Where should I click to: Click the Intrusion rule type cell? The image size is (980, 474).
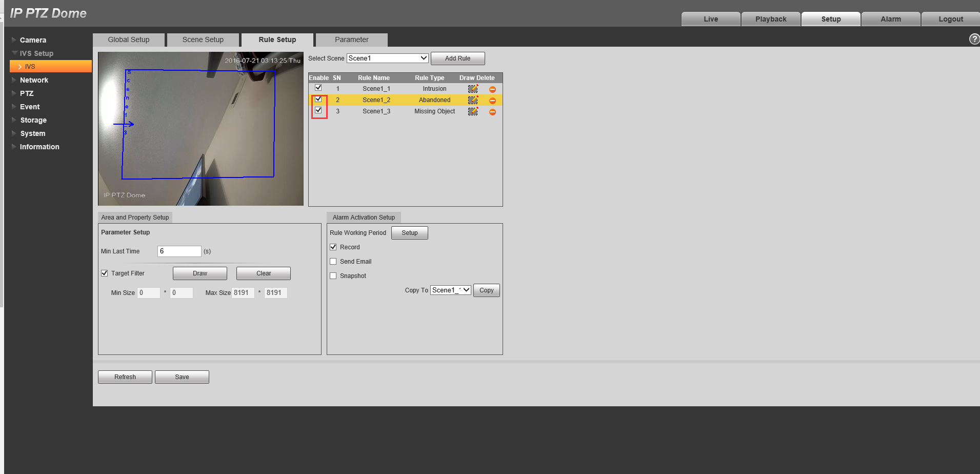(434, 89)
